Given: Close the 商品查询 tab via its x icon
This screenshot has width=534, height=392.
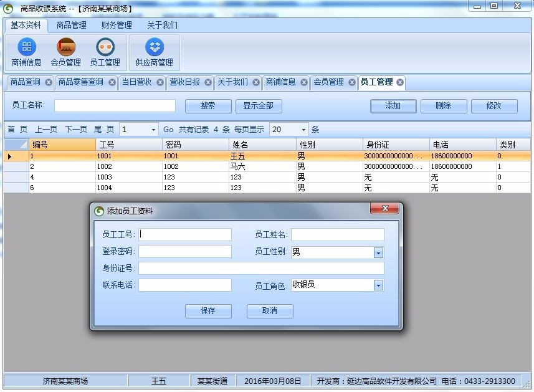Looking at the screenshot, I should click(x=50, y=82).
